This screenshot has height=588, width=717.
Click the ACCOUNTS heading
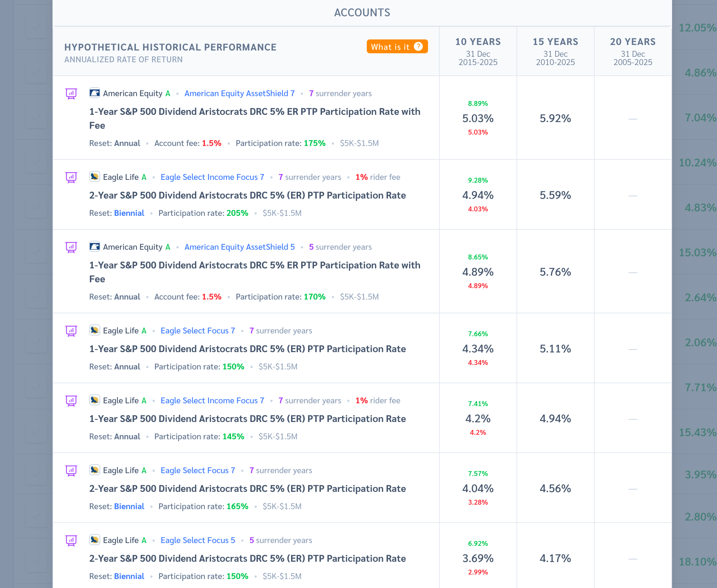(x=362, y=13)
